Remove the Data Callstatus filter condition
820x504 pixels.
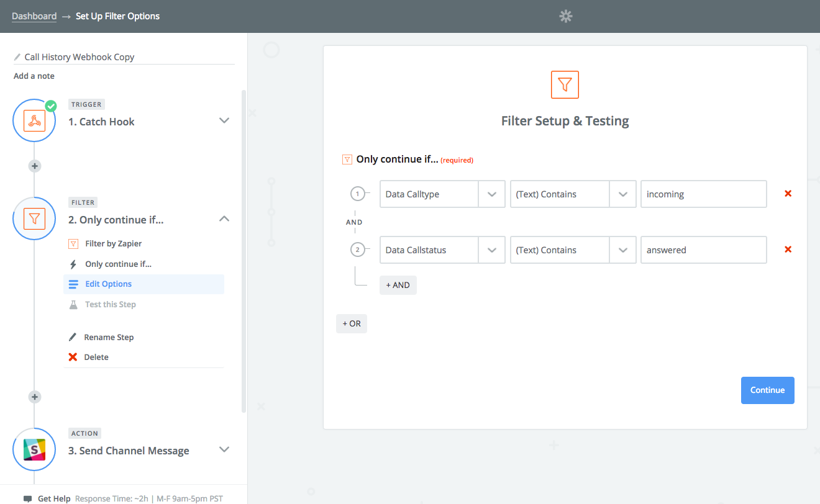pyautogui.click(x=788, y=250)
